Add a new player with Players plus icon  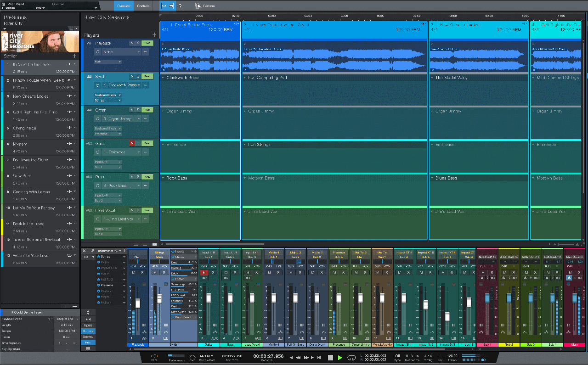154,35
